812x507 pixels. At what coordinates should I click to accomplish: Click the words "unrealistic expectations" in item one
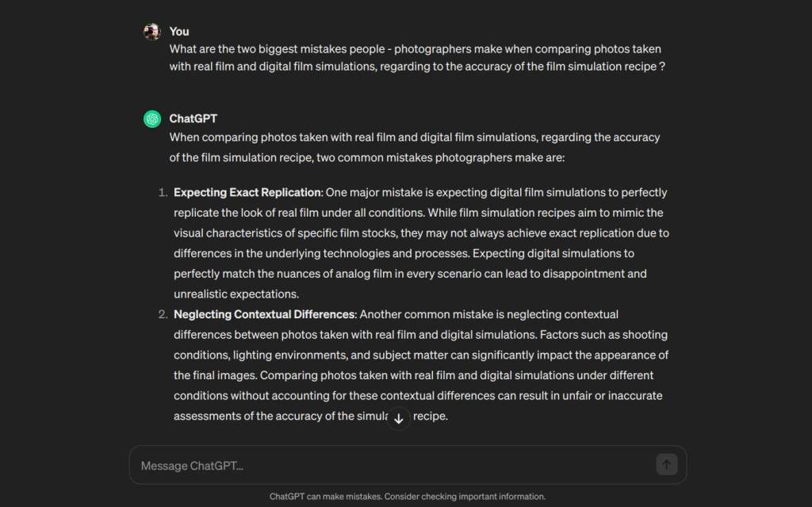236,294
